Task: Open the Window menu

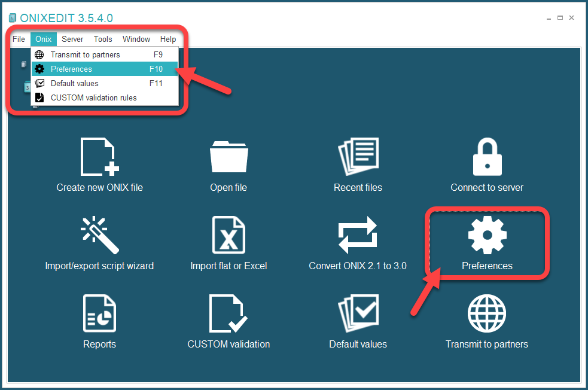Action: point(136,39)
